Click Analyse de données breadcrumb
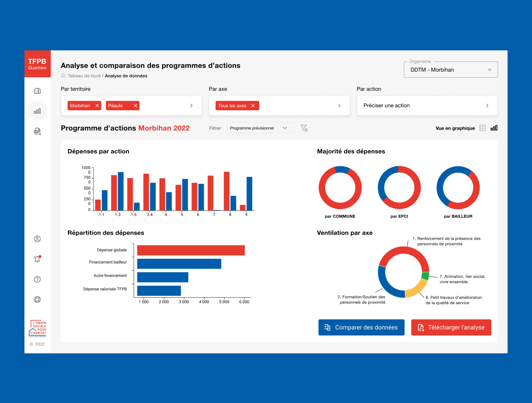 tap(126, 76)
